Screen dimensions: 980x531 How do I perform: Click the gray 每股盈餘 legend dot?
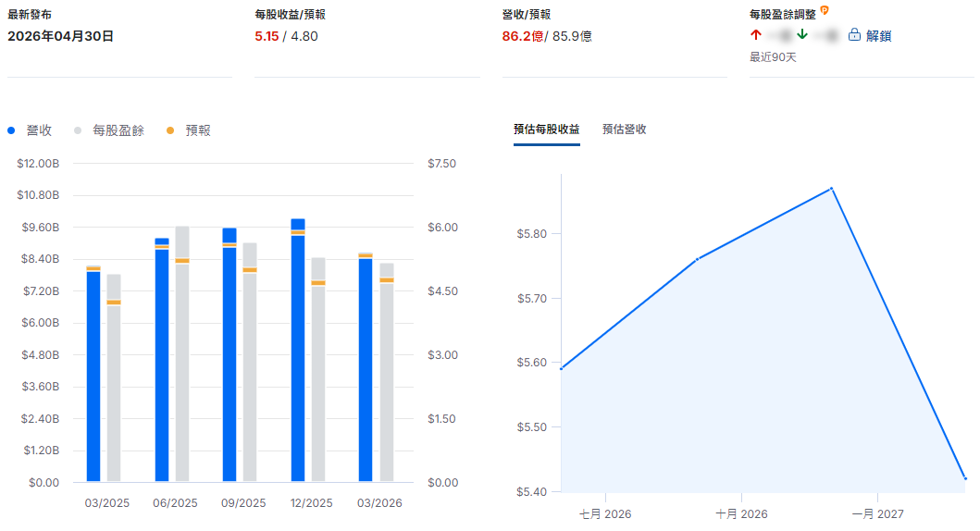point(78,130)
